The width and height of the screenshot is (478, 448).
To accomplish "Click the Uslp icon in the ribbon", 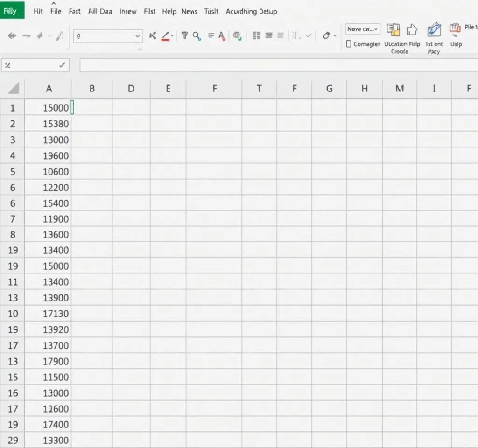I will pos(456,29).
